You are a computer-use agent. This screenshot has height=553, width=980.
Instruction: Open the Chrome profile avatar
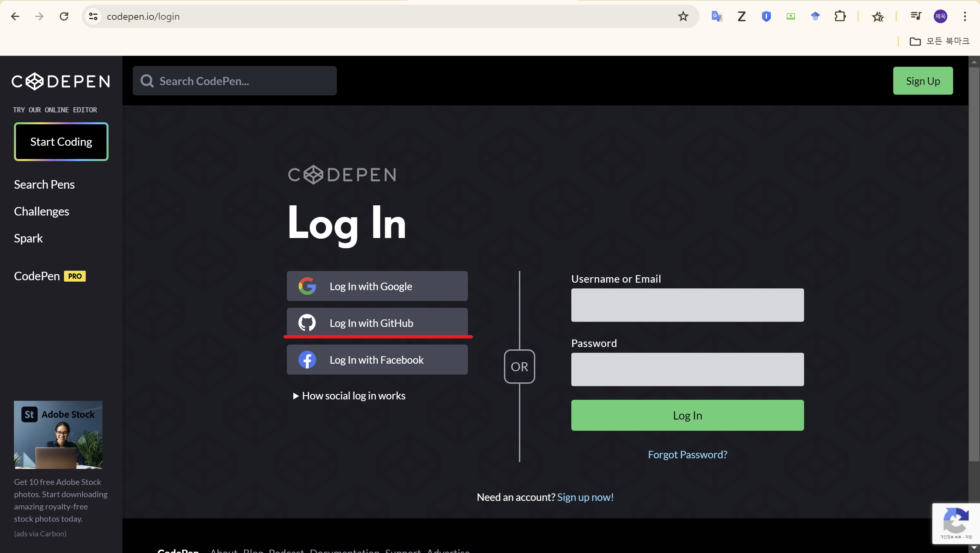pos(940,16)
